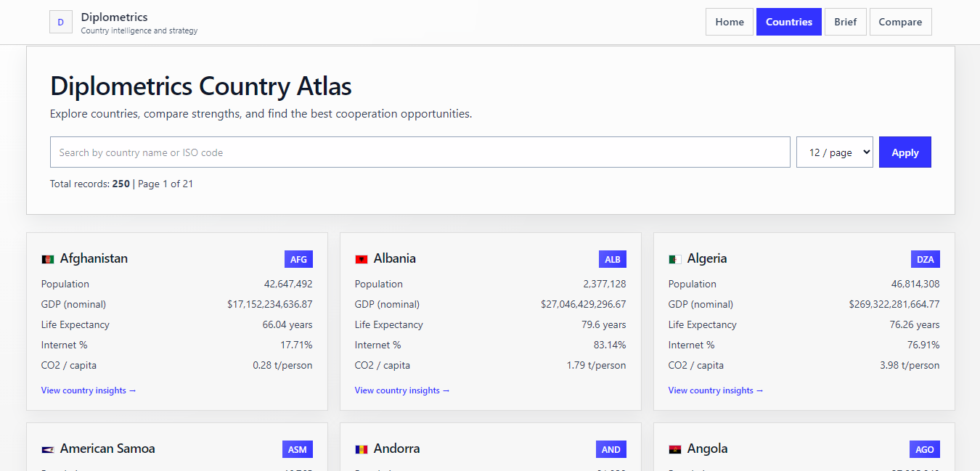Click the DZA ISO code badge
Screen dimensions: 980x471
(x=925, y=259)
